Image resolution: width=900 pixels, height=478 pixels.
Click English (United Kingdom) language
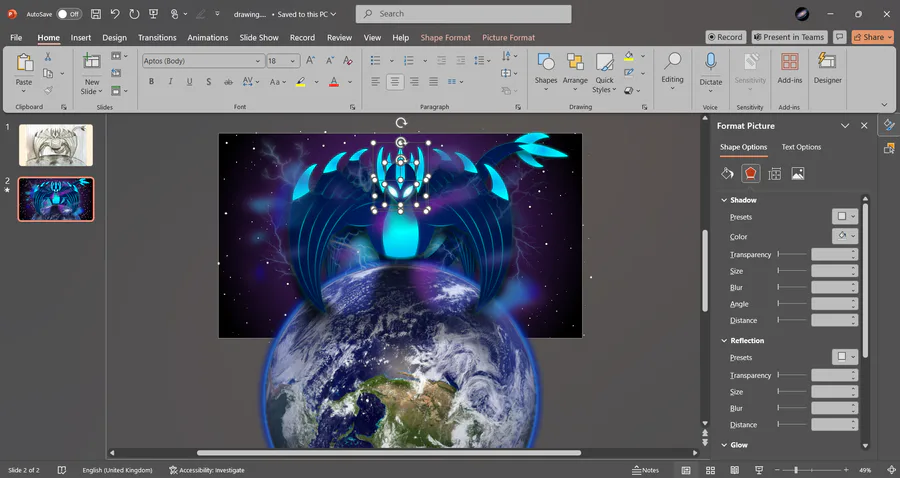coord(117,471)
